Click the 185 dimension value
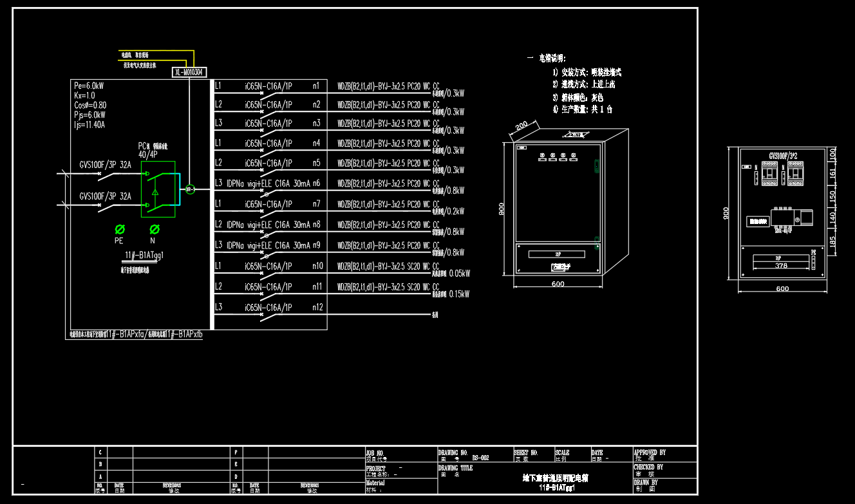The height and width of the screenshot is (504, 855). [832, 242]
